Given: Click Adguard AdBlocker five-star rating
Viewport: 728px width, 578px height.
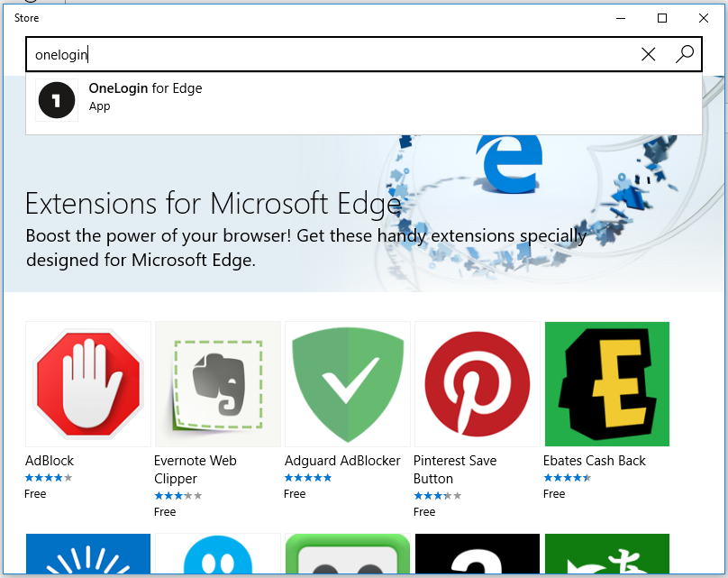Looking at the screenshot, I should coord(308,478).
